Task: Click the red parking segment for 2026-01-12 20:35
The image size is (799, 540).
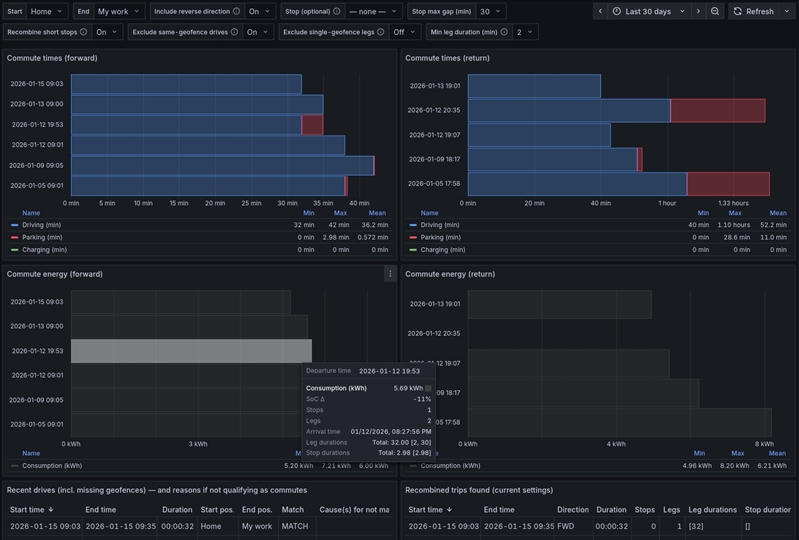Action: coord(717,110)
